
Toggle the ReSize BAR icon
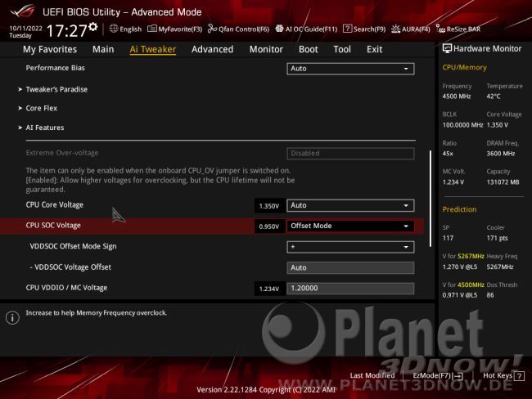pos(440,29)
